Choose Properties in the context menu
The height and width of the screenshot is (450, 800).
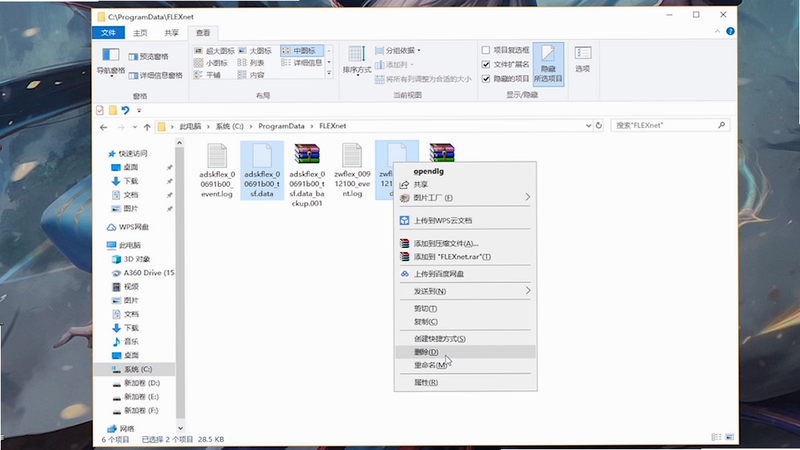point(465,382)
